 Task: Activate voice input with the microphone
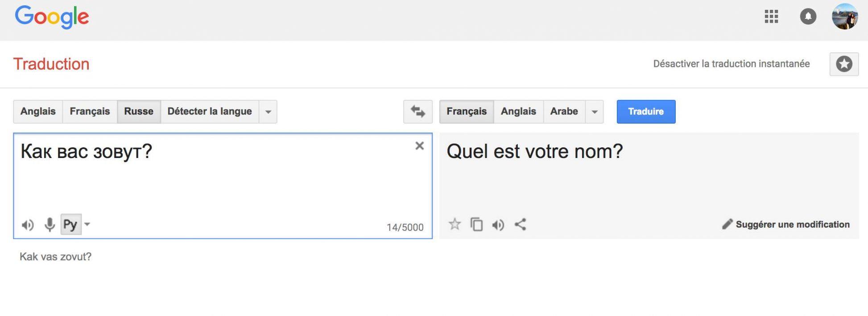pyautogui.click(x=49, y=225)
